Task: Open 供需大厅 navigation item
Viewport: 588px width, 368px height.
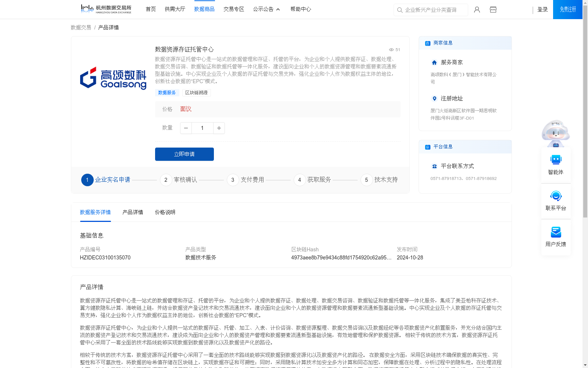Action: (x=175, y=9)
